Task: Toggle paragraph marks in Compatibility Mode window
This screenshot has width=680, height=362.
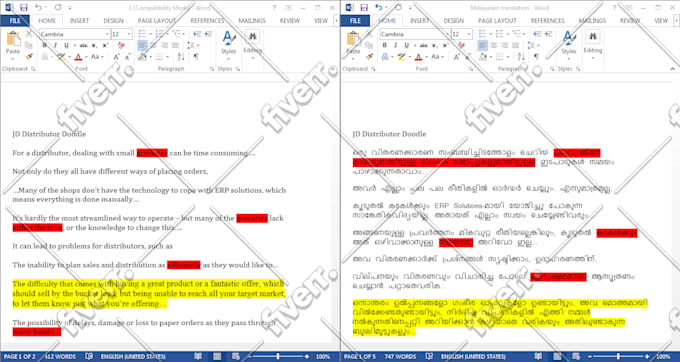Action: (x=196, y=57)
